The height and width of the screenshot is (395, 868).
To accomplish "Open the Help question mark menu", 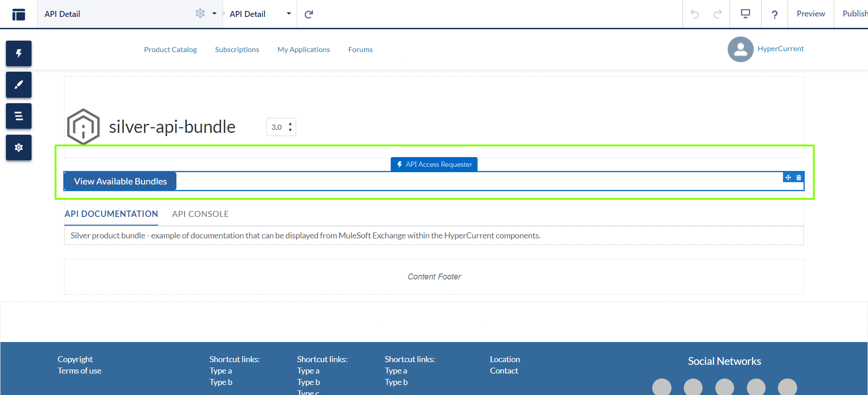I will coord(774,15).
